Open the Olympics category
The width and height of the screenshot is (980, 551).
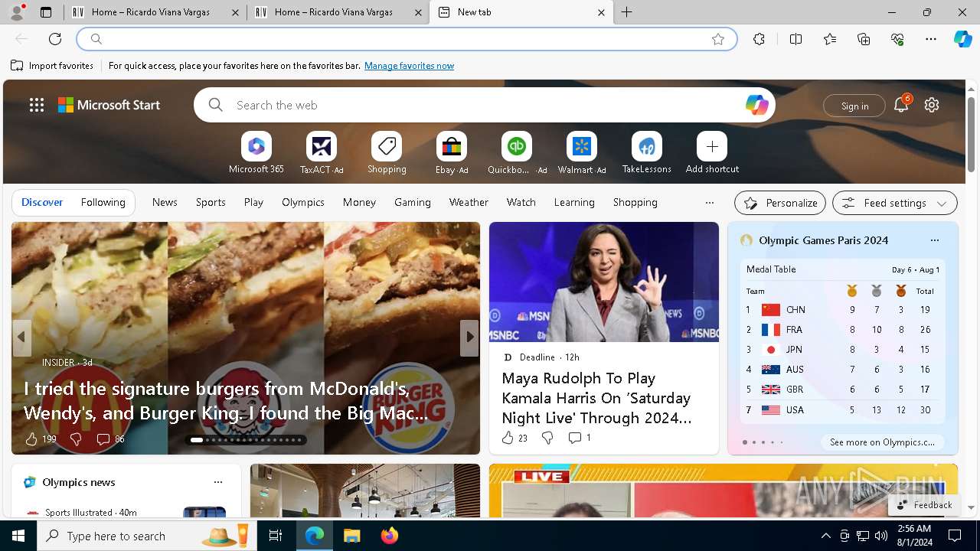tap(303, 203)
